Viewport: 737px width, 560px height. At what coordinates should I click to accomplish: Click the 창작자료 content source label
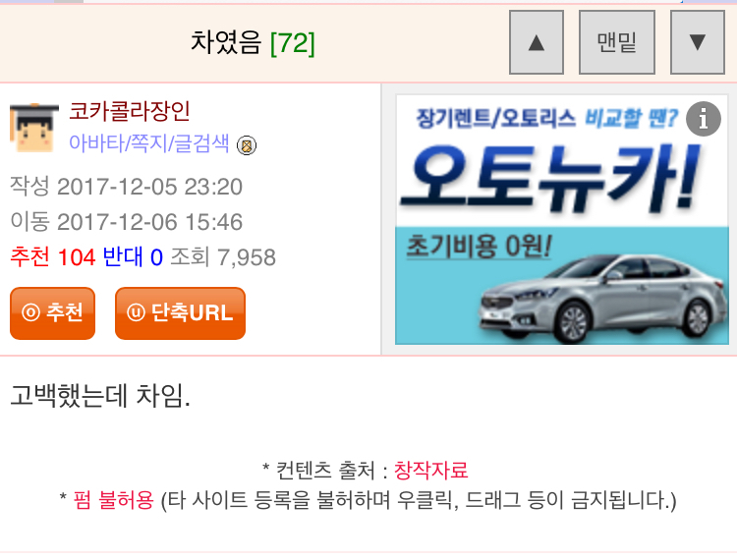pyautogui.click(x=430, y=470)
